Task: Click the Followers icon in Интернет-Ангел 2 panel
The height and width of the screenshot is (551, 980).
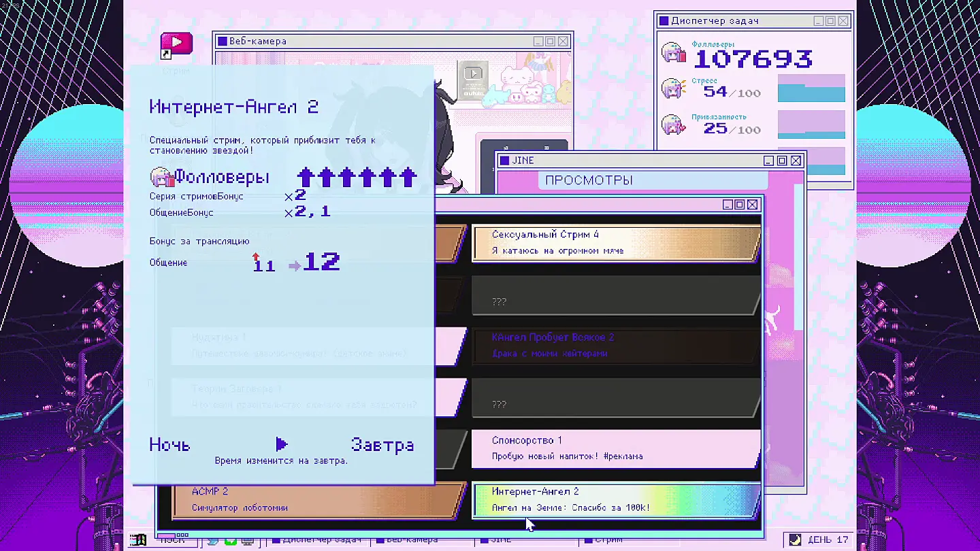Action: pyautogui.click(x=162, y=178)
